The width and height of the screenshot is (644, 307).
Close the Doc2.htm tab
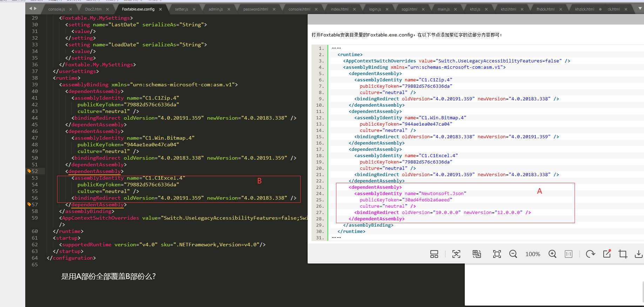pyautogui.click(x=107, y=9)
